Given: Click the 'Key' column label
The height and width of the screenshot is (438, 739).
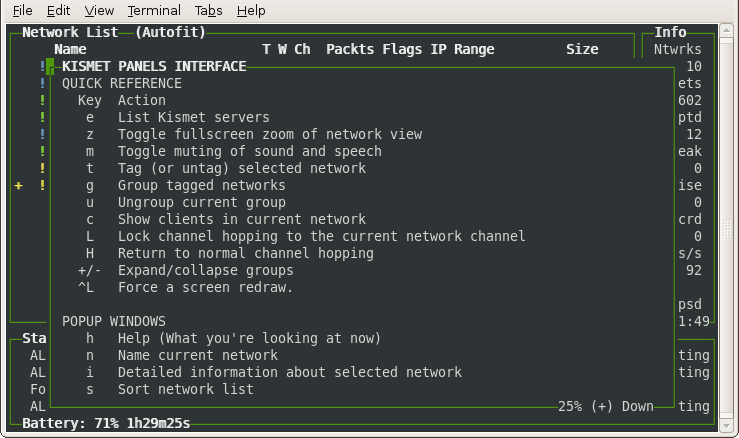Looking at the screenshot, I should [90, 100].
